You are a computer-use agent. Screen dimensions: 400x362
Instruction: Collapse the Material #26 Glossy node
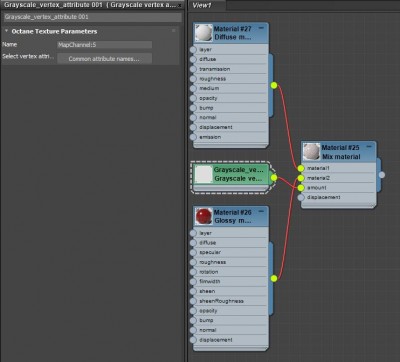pos(261,212)
